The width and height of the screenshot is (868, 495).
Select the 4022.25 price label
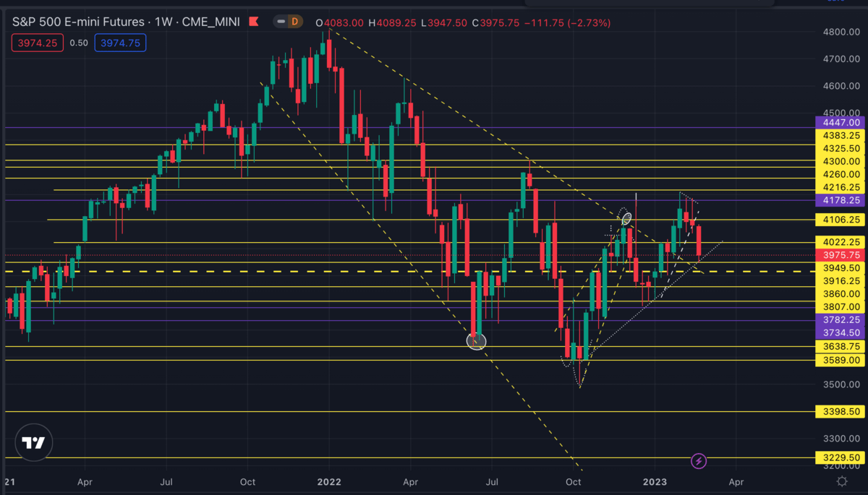pyautogui.click(x=840, y=242)
